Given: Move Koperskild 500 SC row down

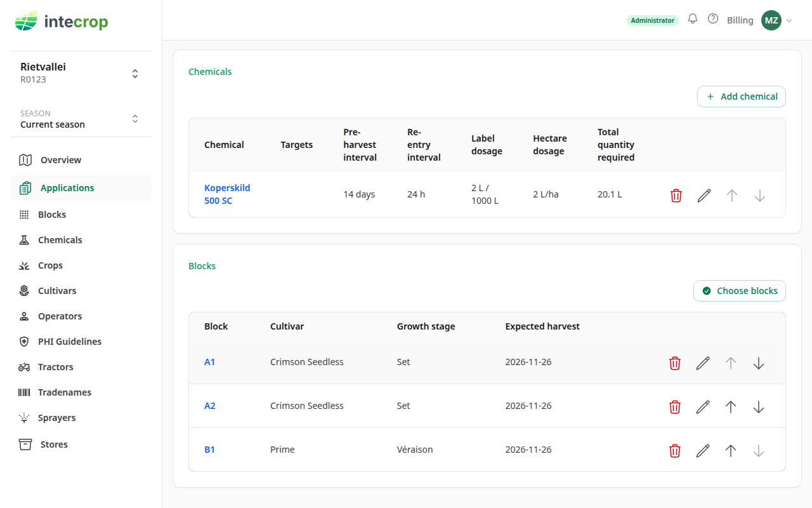Looking at the screenshot, I should click(x=760, y=196).
